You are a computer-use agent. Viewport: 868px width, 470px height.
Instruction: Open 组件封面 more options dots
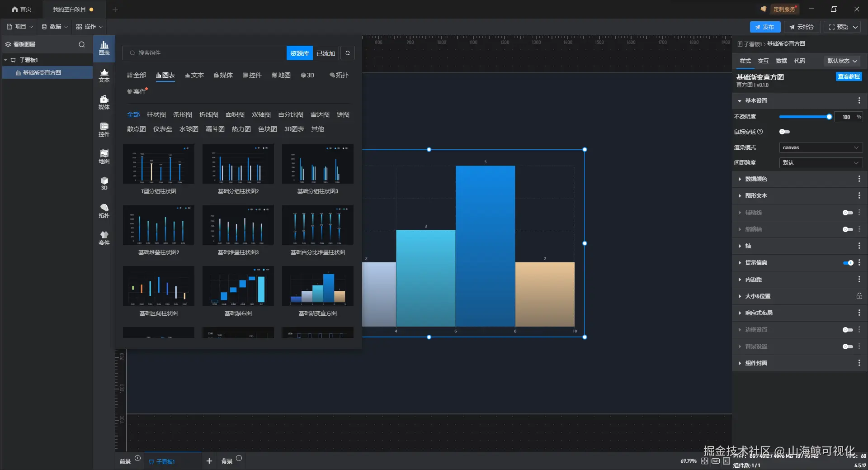859,363
